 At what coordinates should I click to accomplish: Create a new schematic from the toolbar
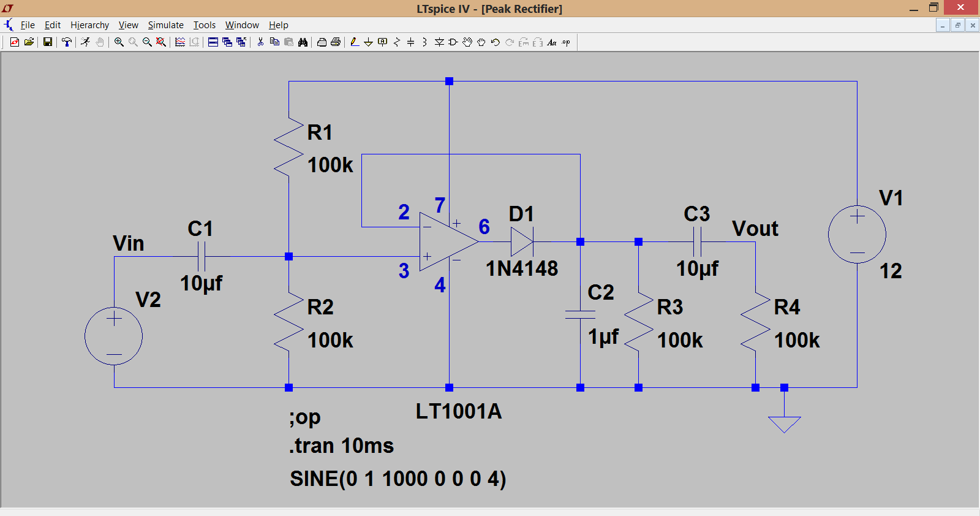pyautogui.click(x=15, y=42)
